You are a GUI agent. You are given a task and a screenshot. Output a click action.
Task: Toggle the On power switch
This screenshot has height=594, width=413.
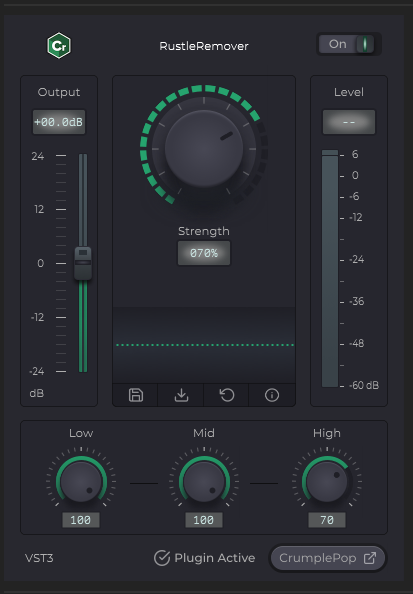(349, 44)
